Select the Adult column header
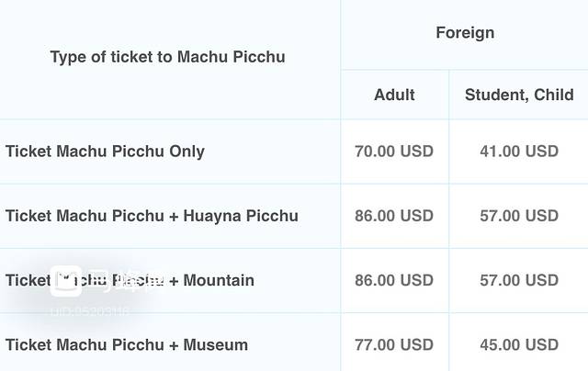This screenshot has width=588, height=371. (x=394, y=95)
